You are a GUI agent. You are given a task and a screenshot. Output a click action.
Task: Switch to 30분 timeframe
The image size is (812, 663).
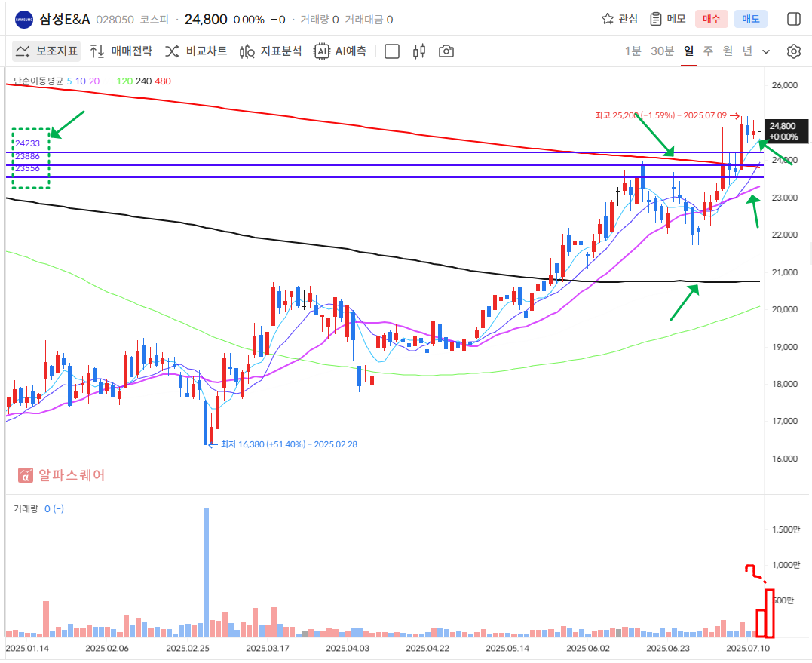click(662, 51)
